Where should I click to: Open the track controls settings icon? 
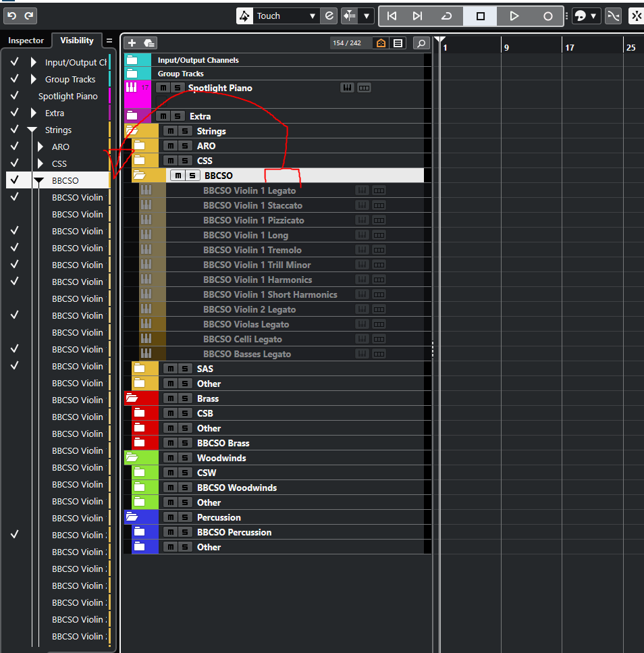[x=398, y=43]
